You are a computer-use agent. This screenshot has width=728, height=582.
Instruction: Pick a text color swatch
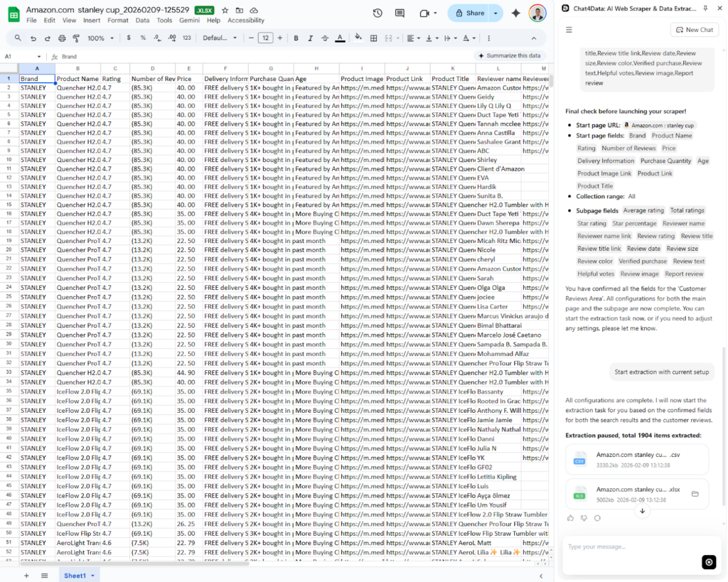[x=341, y=38]
